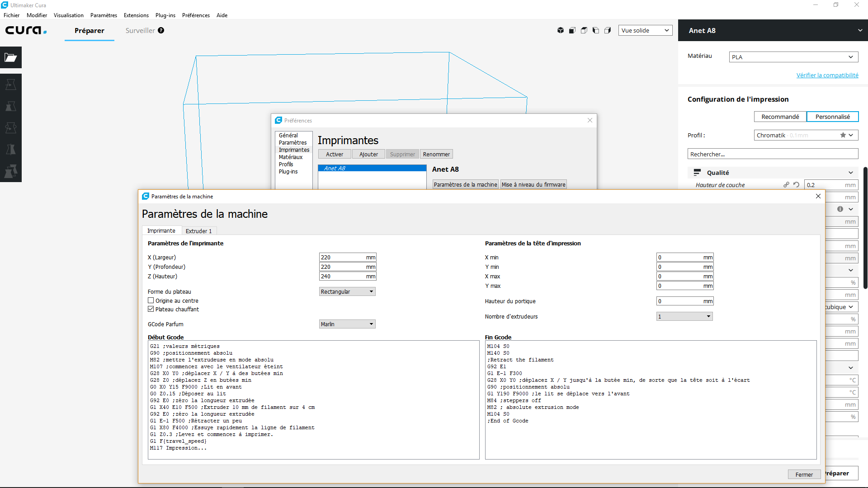Close the Préférences window

[x=590, y=120]
